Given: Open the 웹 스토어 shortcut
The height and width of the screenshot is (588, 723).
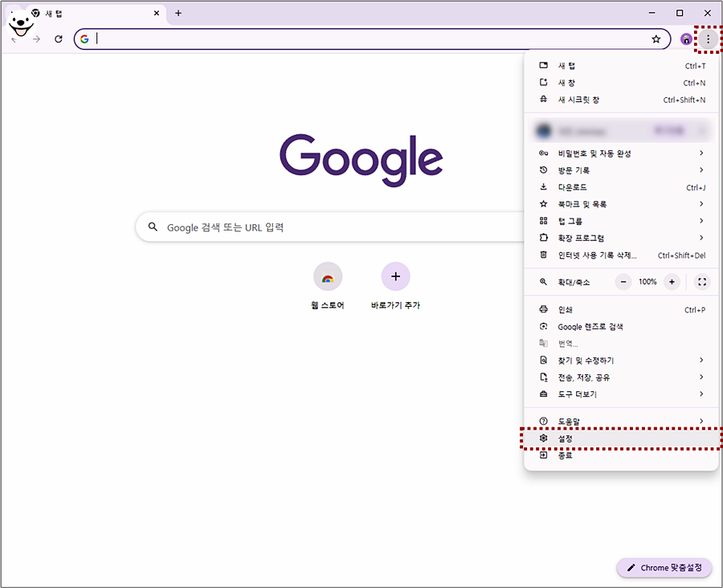Looking at the screenshot, I should point(328,286).
